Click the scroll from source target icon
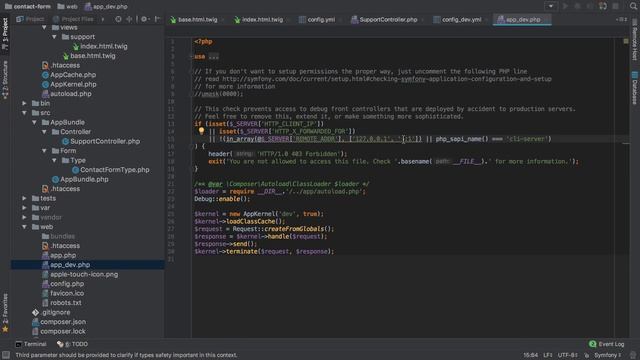The height and width of the screenshot is (360, 640). 118,19
